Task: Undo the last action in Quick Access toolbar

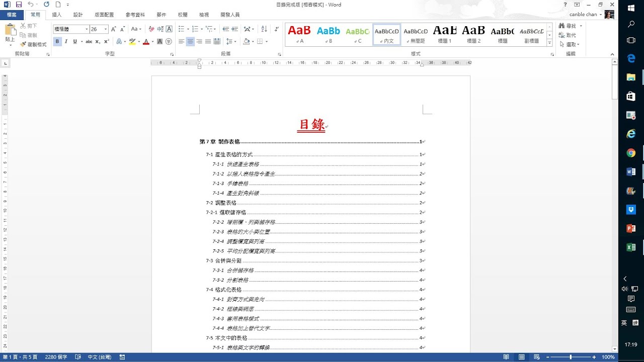Action: (x=30, y=5)
